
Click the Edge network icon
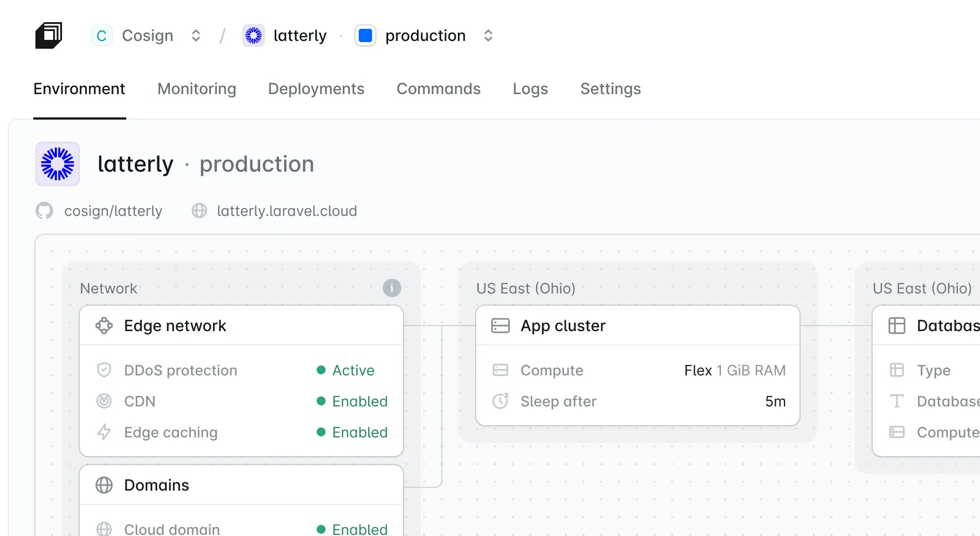(x=104, y=326)
